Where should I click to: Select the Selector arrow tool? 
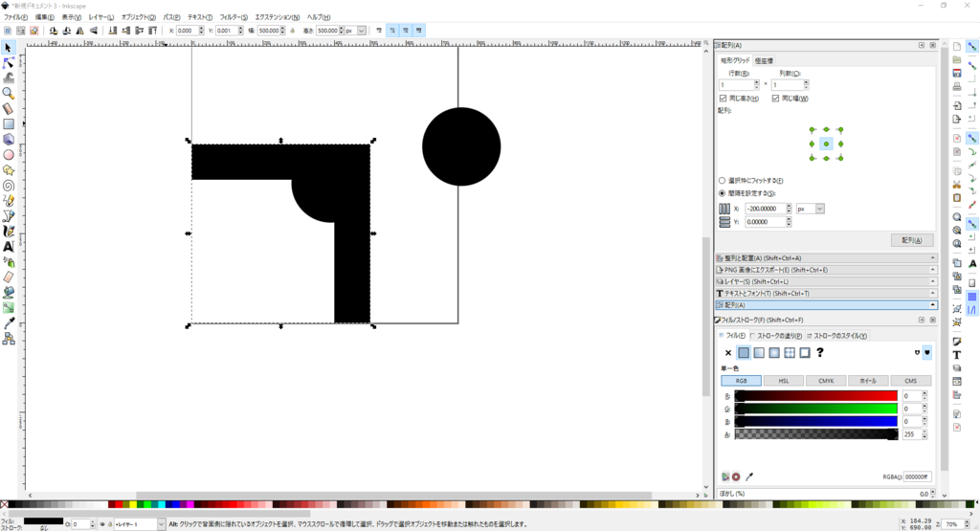(x=8, y=48)
